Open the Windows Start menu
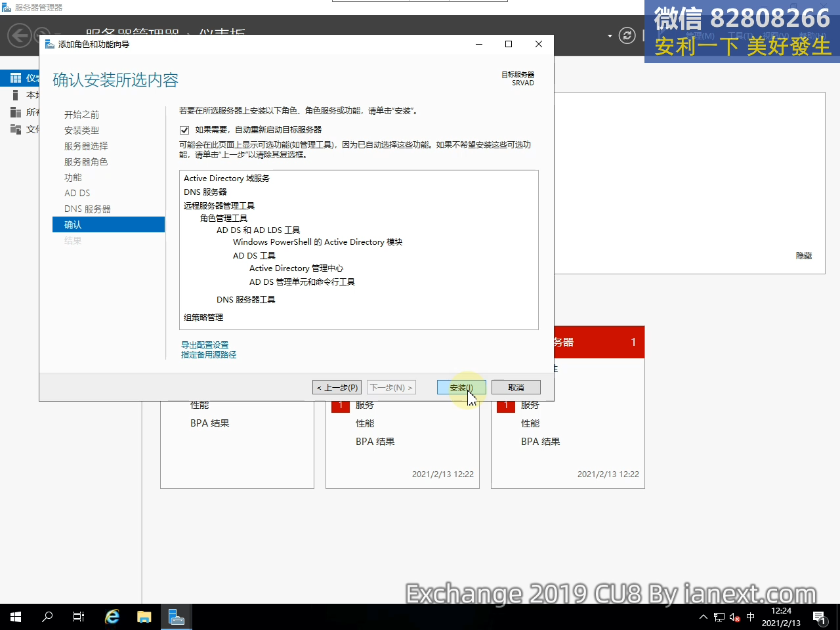This screenshot has width=840, height=630. point(16,617)
